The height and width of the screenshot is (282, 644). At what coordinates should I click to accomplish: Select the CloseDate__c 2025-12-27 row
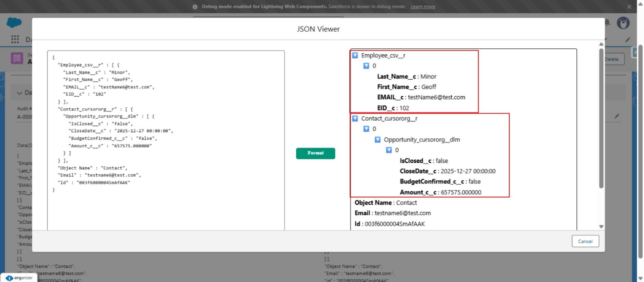pyautogui.click(x=448, y=171)
